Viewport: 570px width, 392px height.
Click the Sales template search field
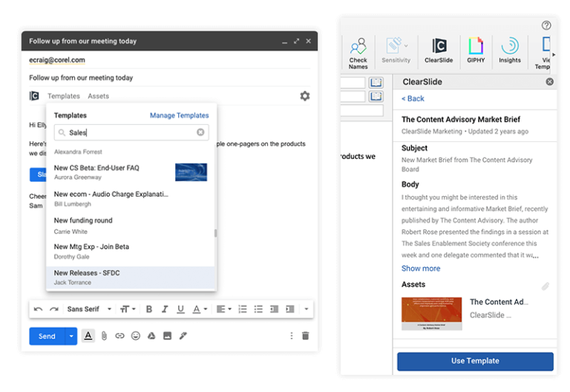(x=131, y=132)
